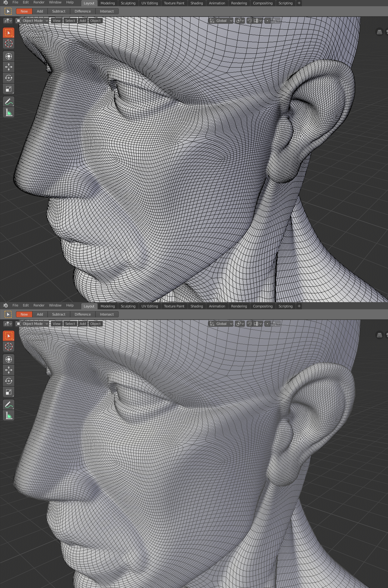Select the Measure tool in upper window
This screenshot has width=388, height=588.
tap(9, 113)
